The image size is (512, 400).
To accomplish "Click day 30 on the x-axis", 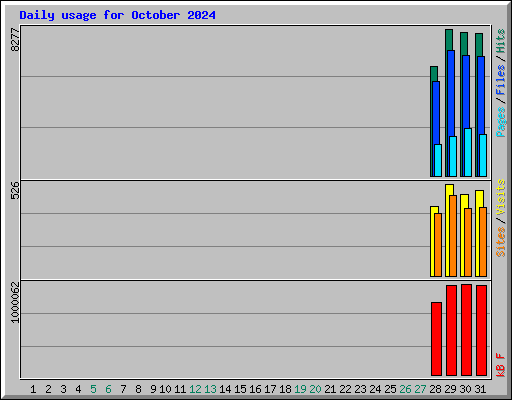I will [x=465, y=389].
